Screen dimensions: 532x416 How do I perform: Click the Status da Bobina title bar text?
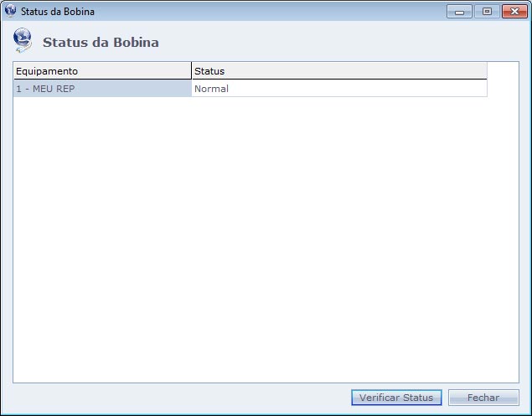click(x=57, y=12)
